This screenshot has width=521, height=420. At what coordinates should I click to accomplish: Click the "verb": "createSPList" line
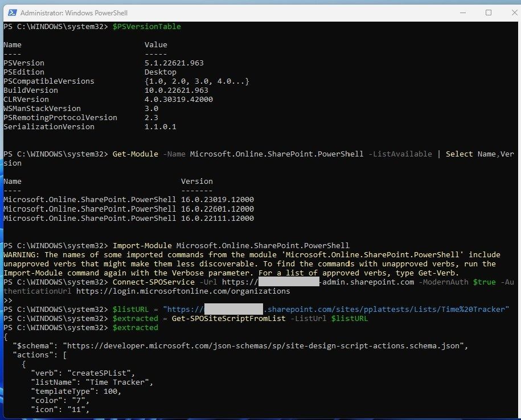point(83,373)
